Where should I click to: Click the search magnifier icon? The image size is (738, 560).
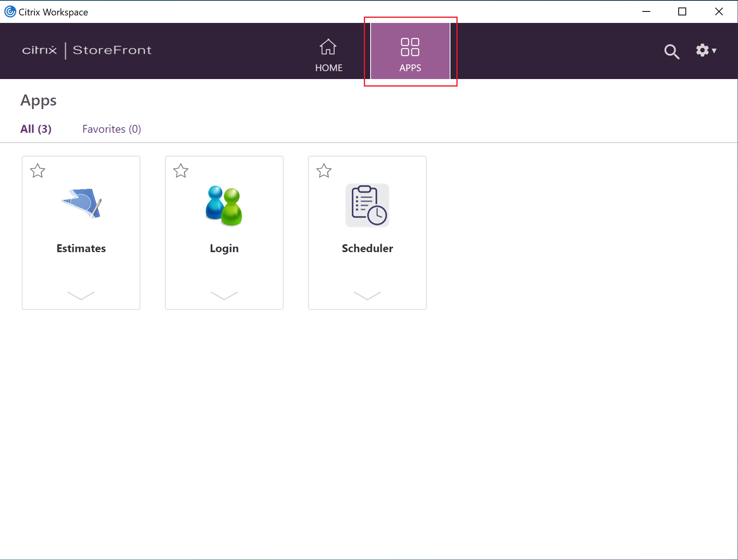click(671, 51)
